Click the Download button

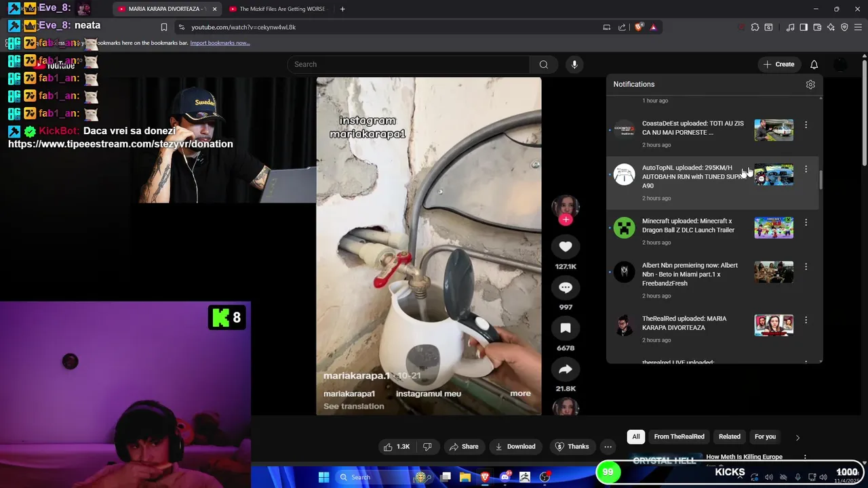pyautogui.click(x=515, y=447)
